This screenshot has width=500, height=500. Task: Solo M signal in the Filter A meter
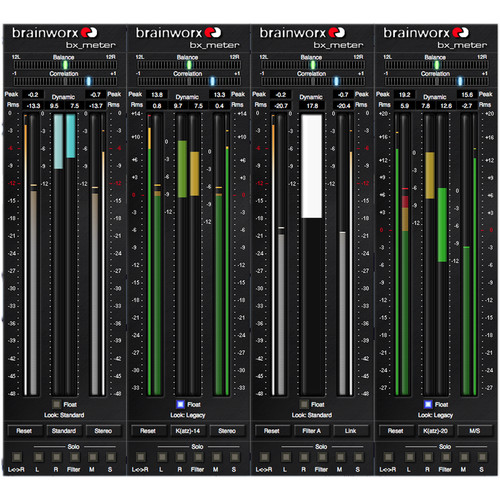click(340, 457)
